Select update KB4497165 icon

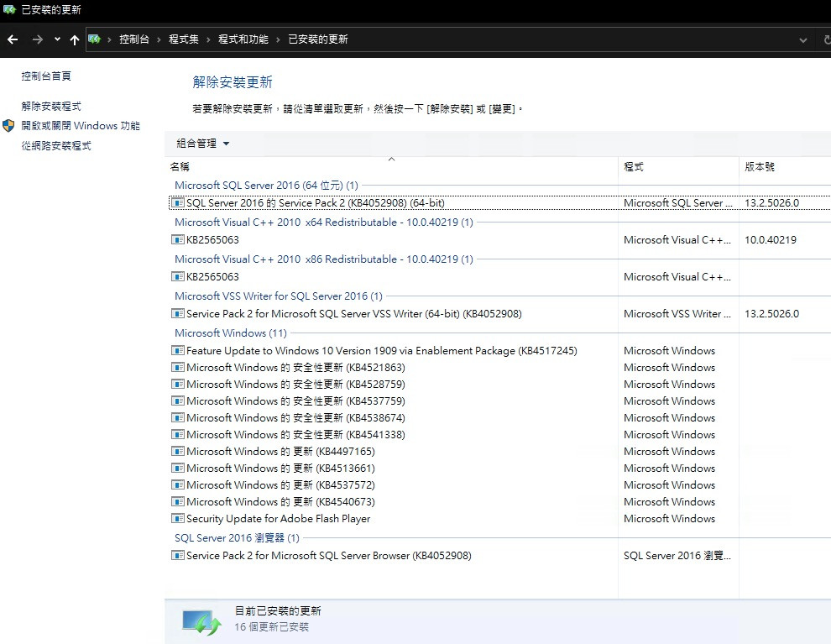point(178,452)
